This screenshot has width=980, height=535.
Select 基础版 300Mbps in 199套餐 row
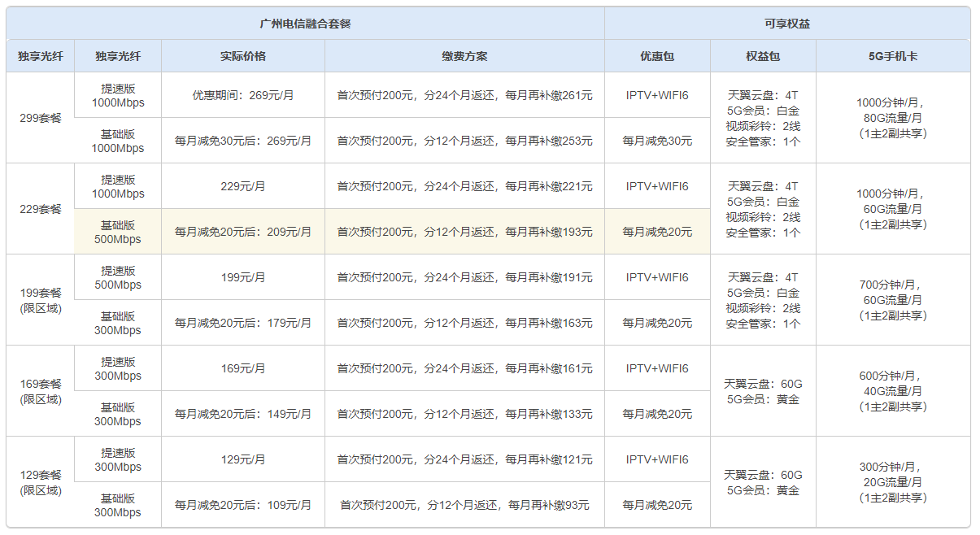click(x=118, y=323)
